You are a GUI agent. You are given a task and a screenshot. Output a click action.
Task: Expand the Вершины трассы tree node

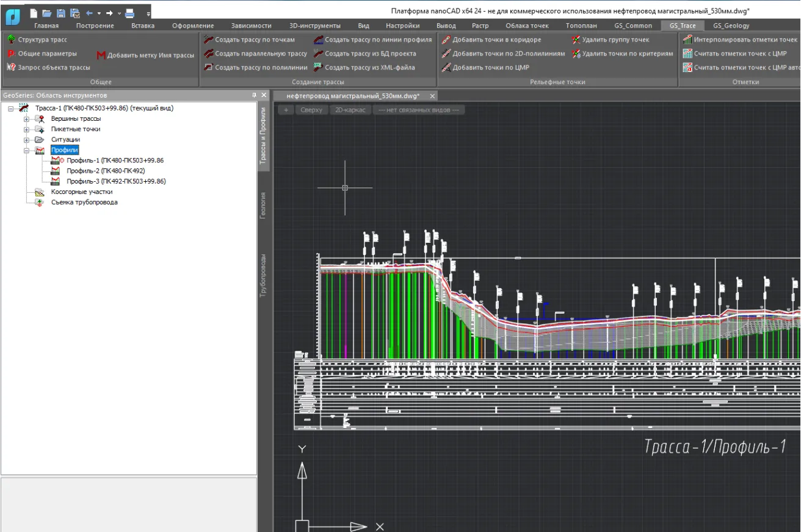(x=26, y=119)
